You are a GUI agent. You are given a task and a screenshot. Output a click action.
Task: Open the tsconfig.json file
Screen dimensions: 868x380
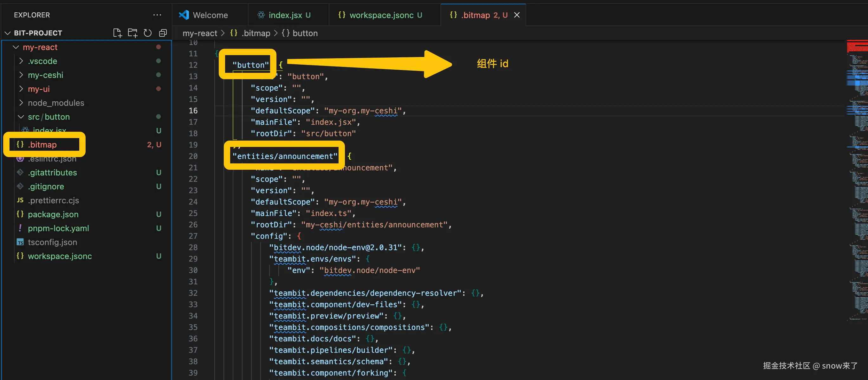tap(52, 242)
